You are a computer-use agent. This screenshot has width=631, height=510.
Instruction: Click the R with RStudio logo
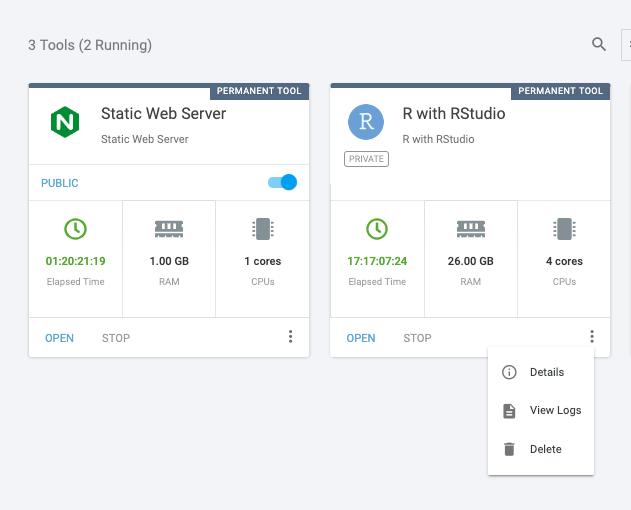(x=366, y=122)
